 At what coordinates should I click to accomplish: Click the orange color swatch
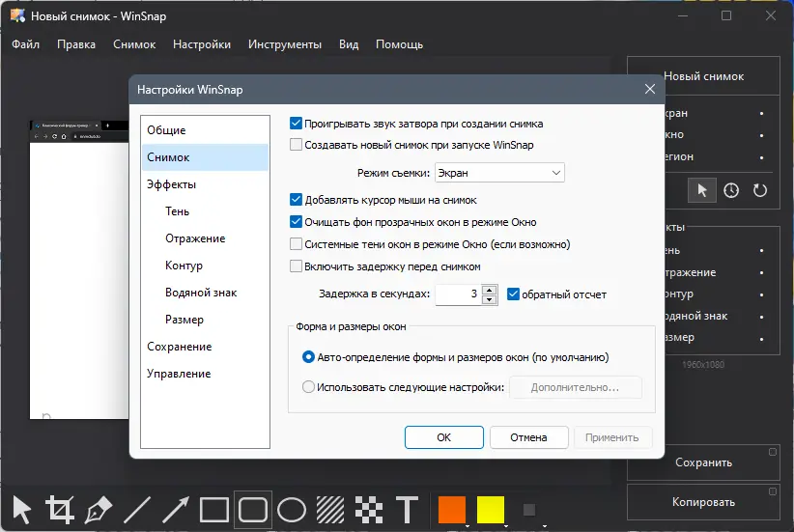452,509
